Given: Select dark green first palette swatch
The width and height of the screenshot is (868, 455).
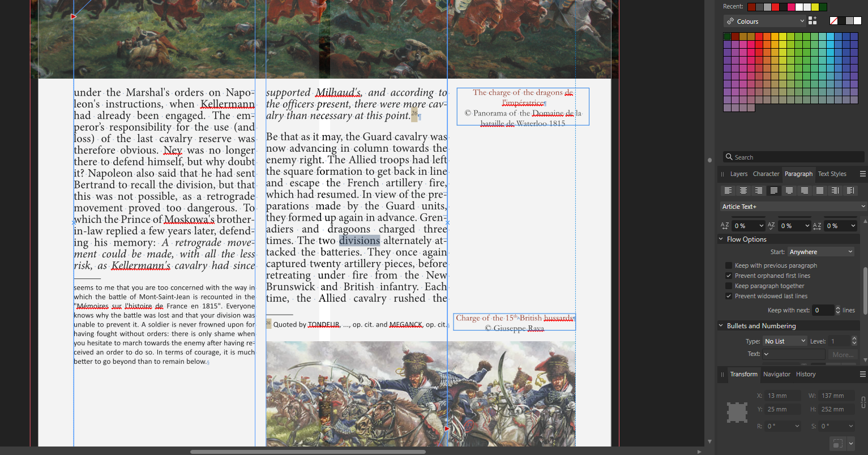Looking at the screenshot, I should (727, 36).
